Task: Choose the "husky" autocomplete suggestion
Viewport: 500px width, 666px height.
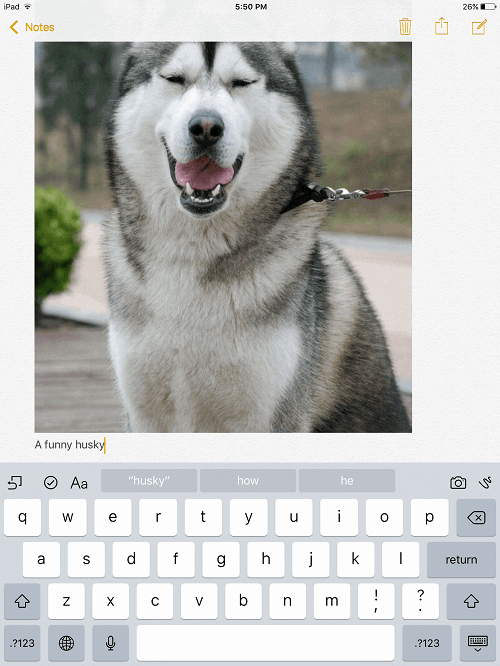Action: tap(149, 480)
